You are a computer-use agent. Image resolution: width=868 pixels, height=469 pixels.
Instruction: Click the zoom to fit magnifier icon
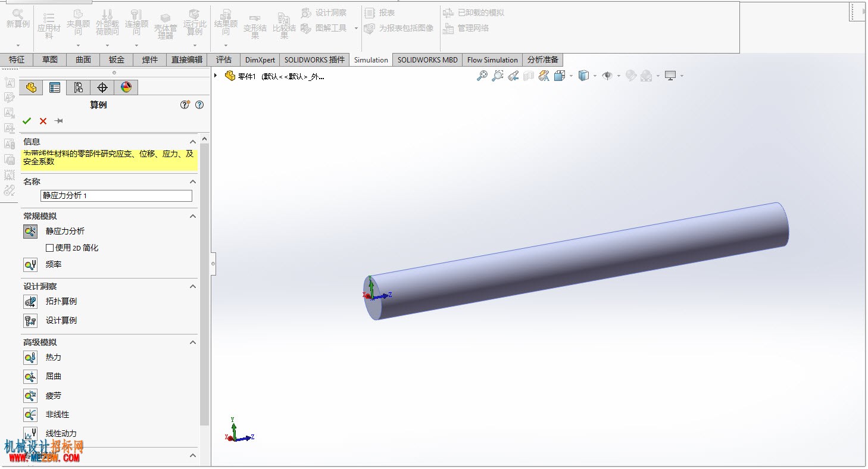click(x=482, y=76)
